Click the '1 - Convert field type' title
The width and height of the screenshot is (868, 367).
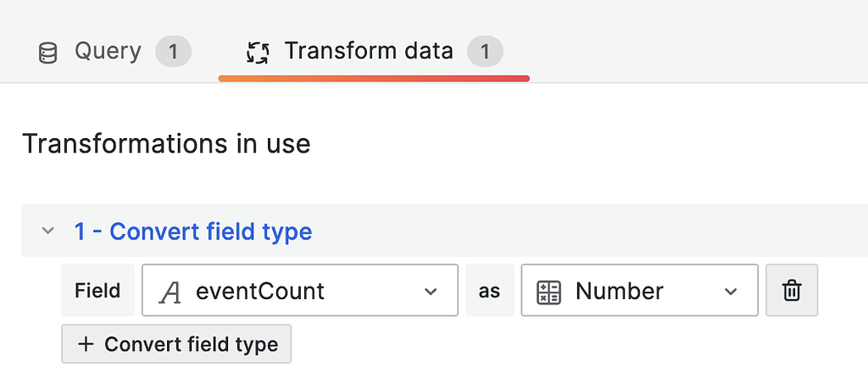[193, 231]
